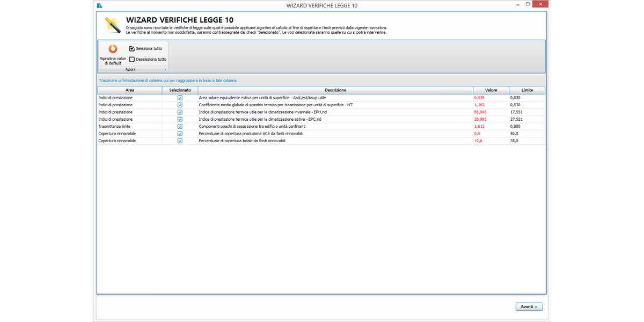Image resolution: width=644 pixels, height=322 pixels.
Task: Click the wizard wand icon in header
Action: (x=113, y=25)
